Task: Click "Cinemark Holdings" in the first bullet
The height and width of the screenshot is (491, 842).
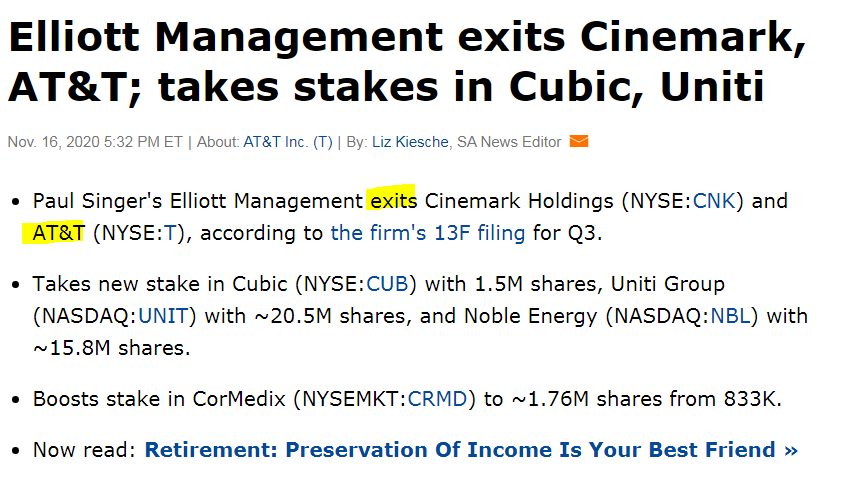Action: [x=520, y=201]
